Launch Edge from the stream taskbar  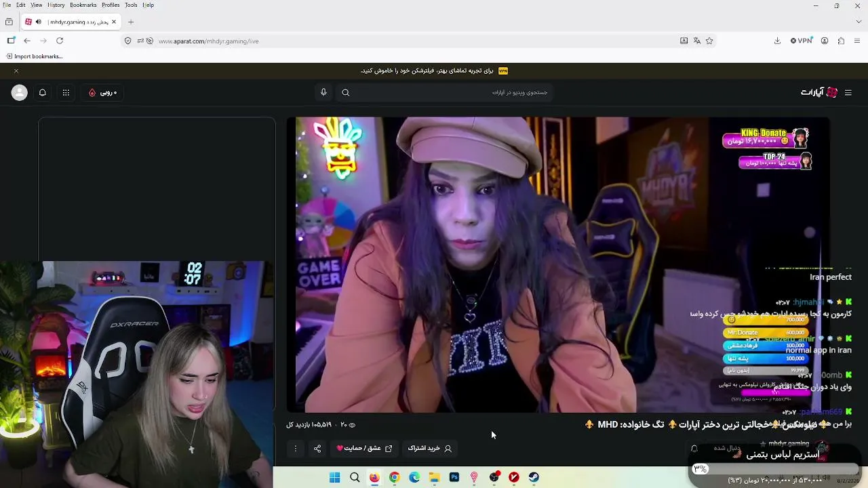click(x=414, y=478)
